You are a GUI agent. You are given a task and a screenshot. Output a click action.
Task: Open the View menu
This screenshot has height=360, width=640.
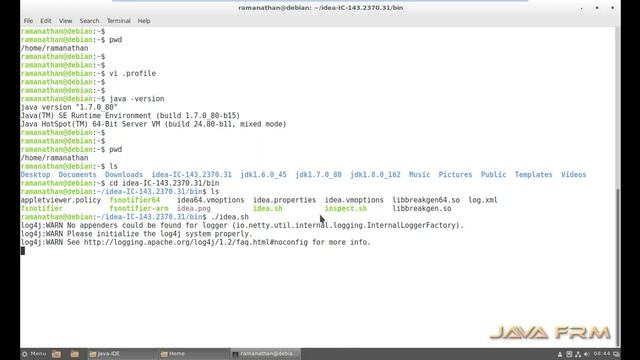click(x=65, y=21)
